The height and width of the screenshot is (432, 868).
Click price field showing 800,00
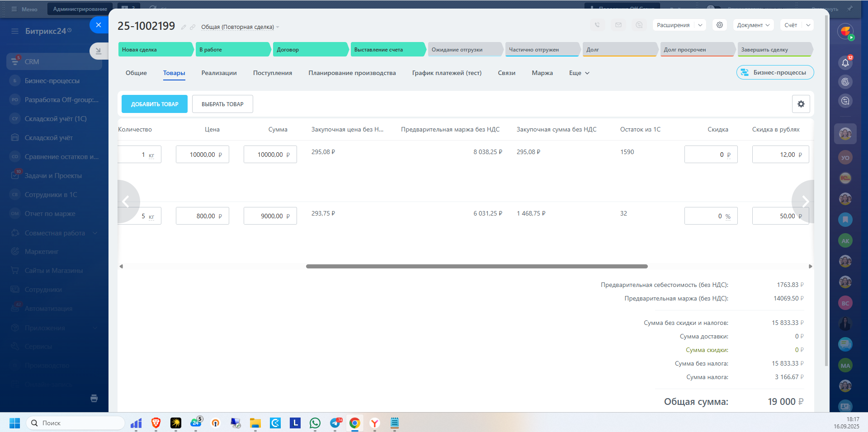coord(202,216)
